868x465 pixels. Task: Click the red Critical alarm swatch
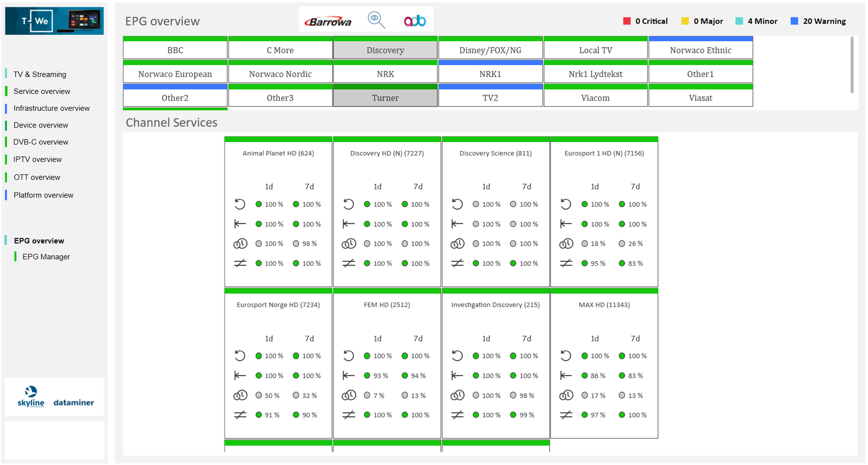coord(627,21)
